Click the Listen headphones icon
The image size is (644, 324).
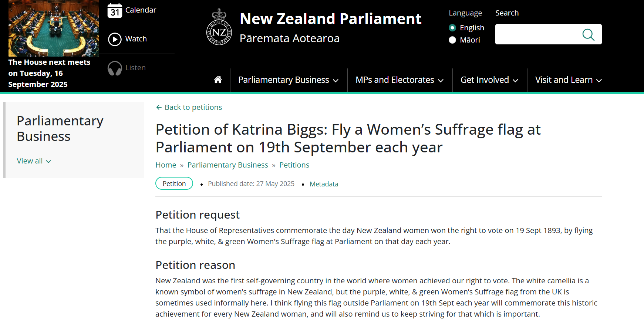pos(115,68)
